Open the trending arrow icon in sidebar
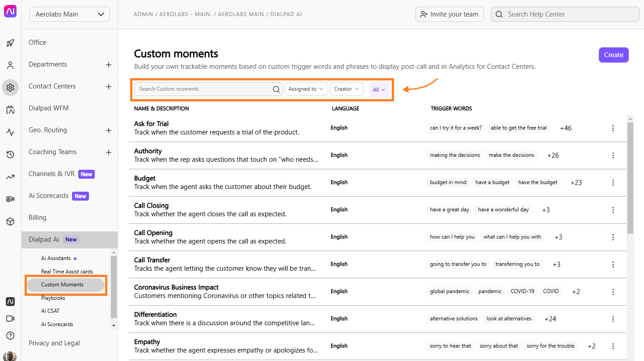644x361 pixels. tap(10, 177)
